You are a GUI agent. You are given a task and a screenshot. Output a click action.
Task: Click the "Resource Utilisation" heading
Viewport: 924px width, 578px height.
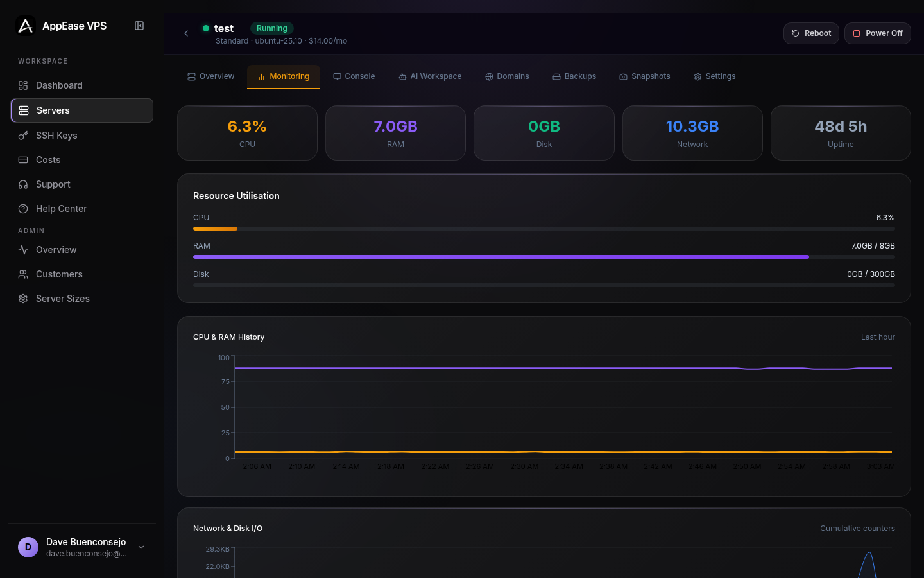[x=236, y=196]
